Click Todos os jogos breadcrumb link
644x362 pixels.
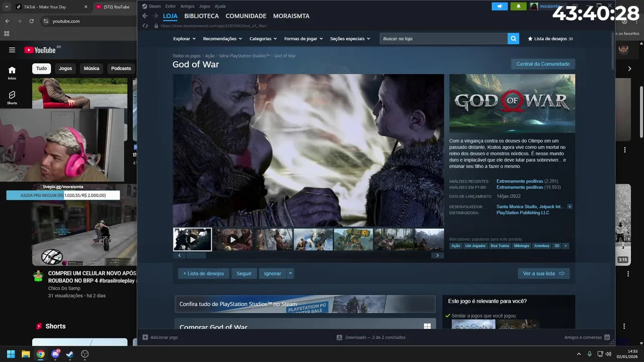point(186,56)
